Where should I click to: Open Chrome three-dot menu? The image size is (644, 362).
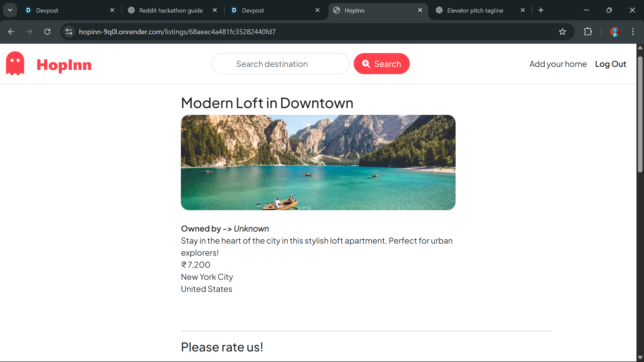click(633, 32)
